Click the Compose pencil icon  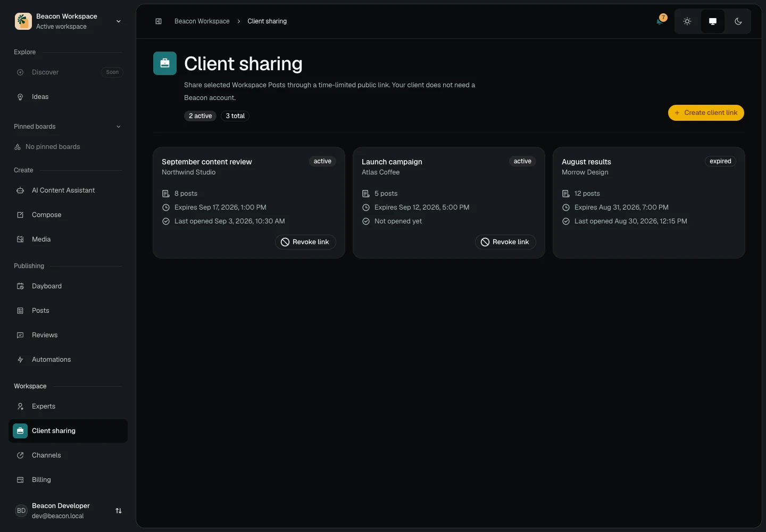point(20,215)
